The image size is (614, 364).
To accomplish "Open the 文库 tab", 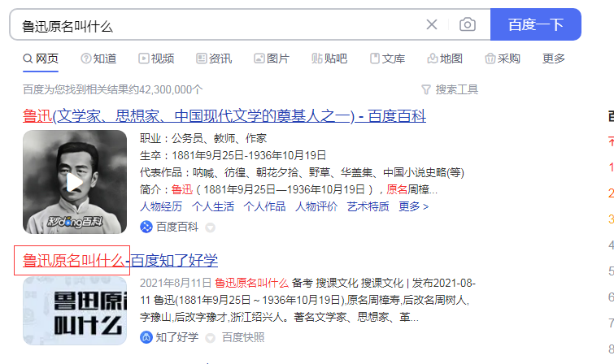I will [387, 58].
